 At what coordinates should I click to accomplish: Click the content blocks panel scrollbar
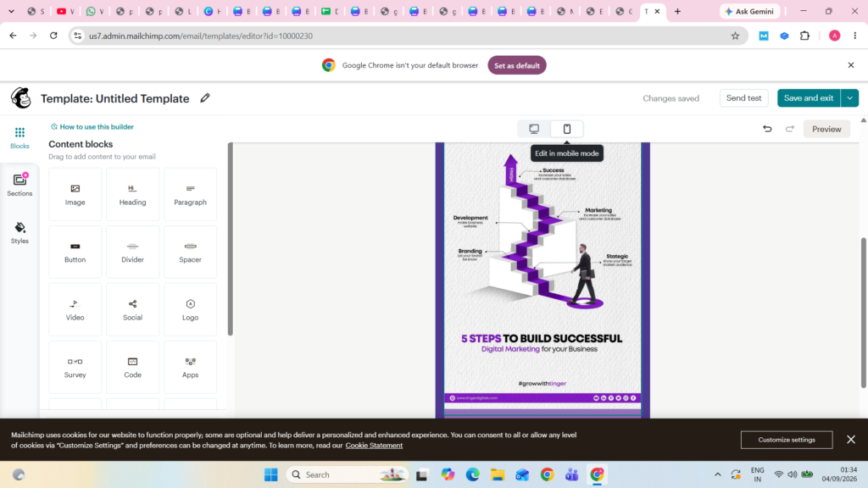coord(231,239)
